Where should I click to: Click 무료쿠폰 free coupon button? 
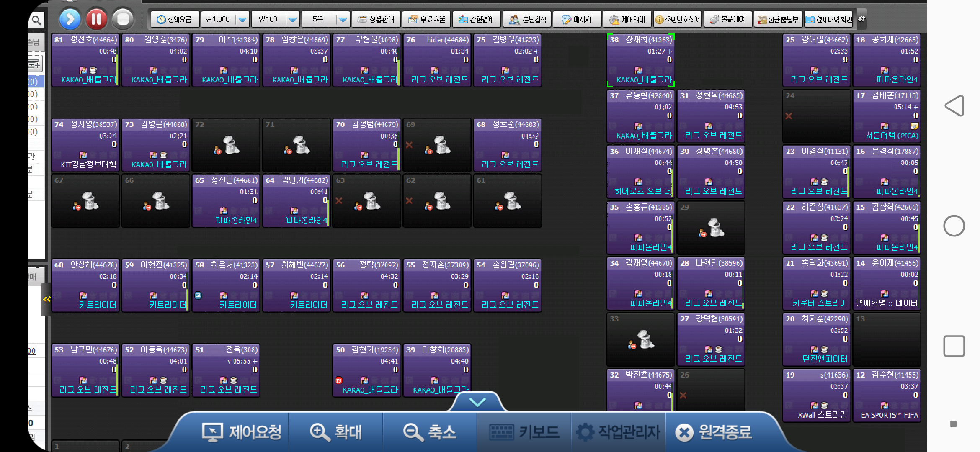coord(427,19)
